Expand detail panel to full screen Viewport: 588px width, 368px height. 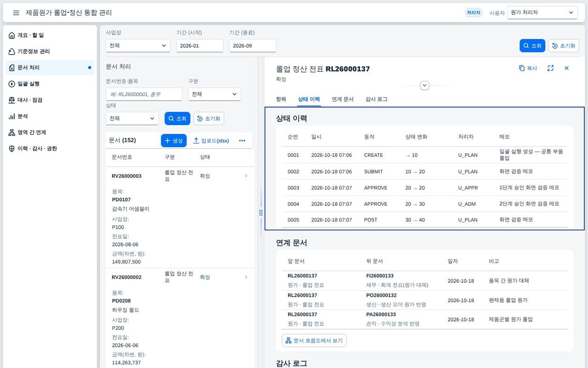click(550, 68)
